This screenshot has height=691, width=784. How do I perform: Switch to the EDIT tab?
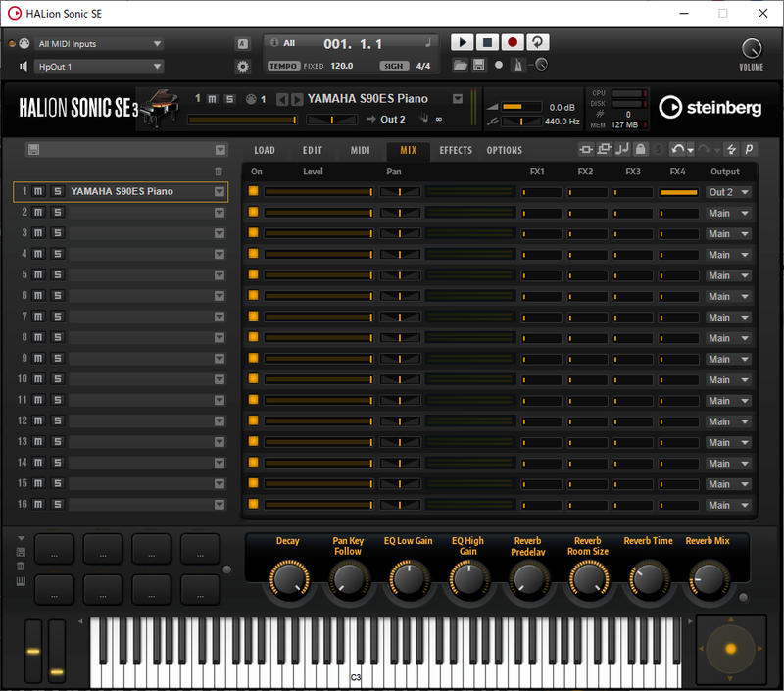click(x=313, y=151)
